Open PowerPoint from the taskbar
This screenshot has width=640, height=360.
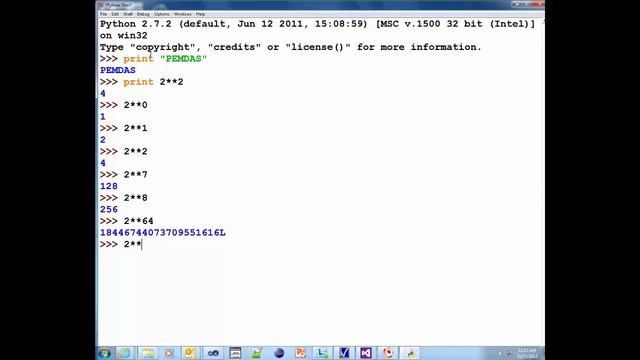coord(301,353)
